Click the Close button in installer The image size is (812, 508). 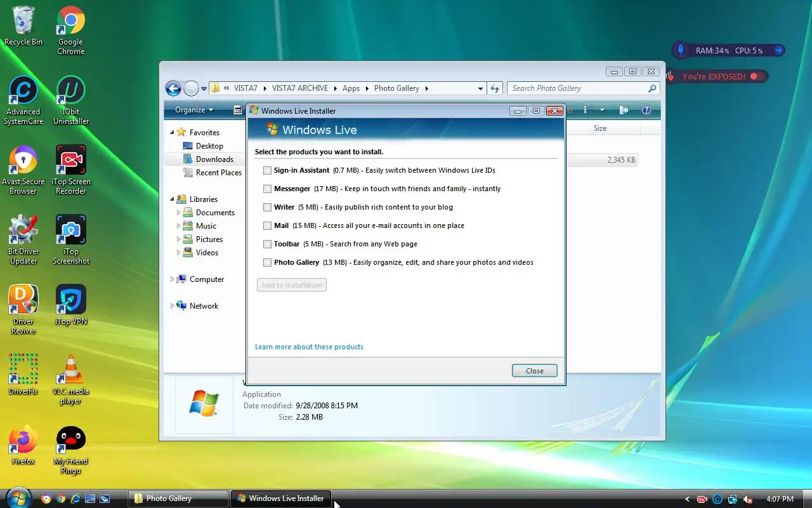535,371
